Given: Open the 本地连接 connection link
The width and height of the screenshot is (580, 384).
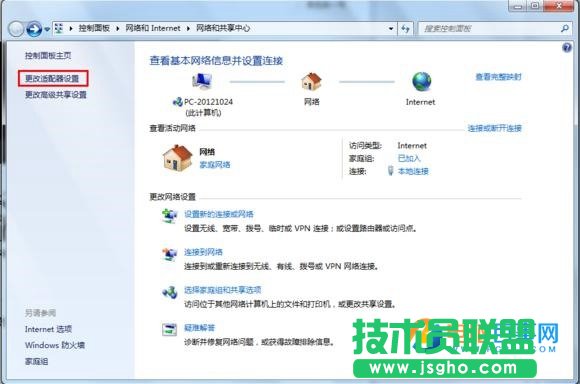Looking at the screenshot, I should (413, 171).
